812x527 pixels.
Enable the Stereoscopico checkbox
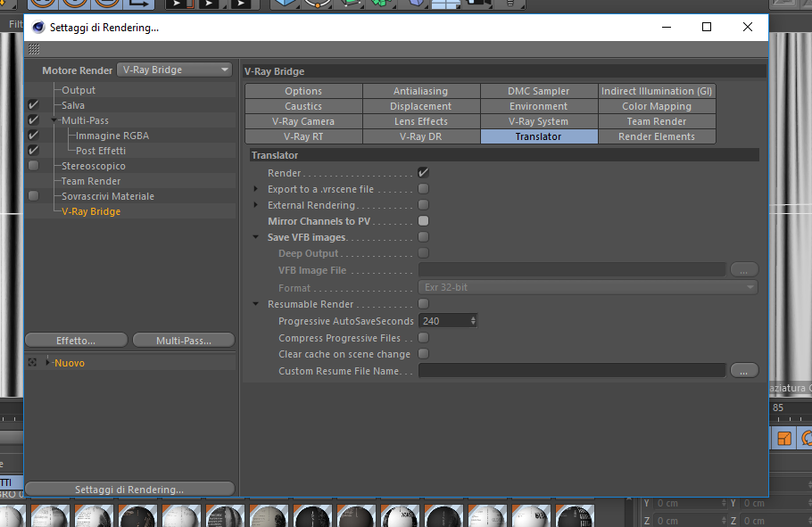34,166
